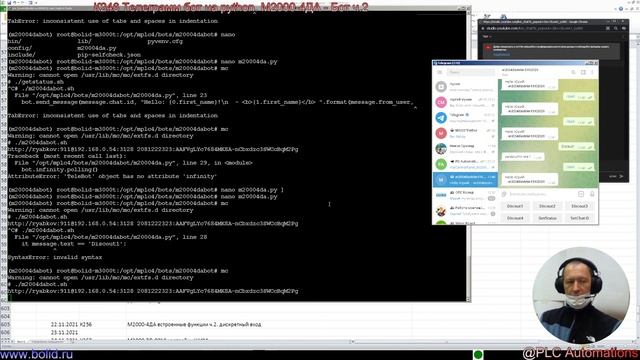Toggle side panel icon in Telegram chat header
The height and width of the screenshot is (360, 640).
pyautogui.click(x=583, y=72)
